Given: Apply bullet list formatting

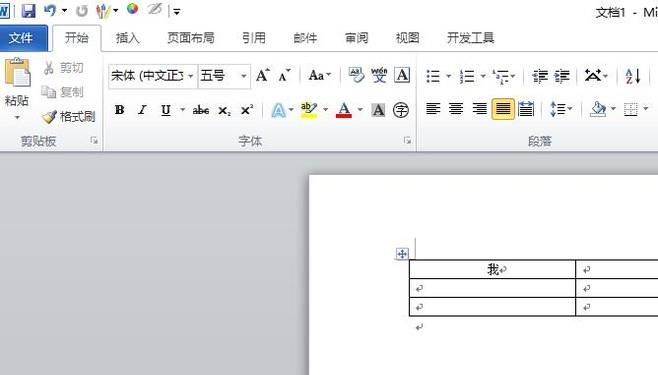Looking at the screenshot, I should 433,76.
